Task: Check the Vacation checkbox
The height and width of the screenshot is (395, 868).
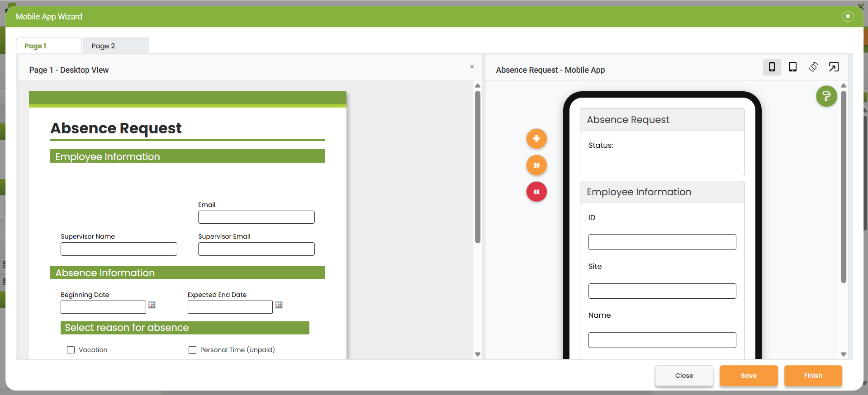Action: pos(71,350)
